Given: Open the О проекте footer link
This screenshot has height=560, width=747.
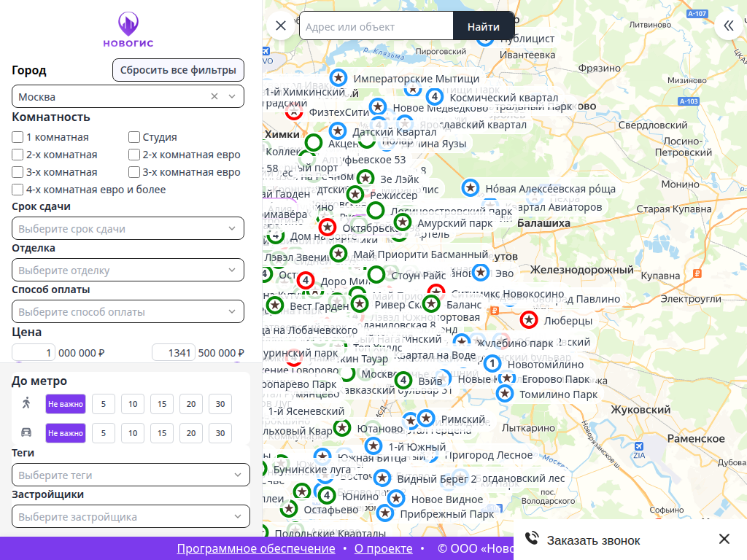Looking at the screenshot, I should pyautogui.click(x=384, y=548).
